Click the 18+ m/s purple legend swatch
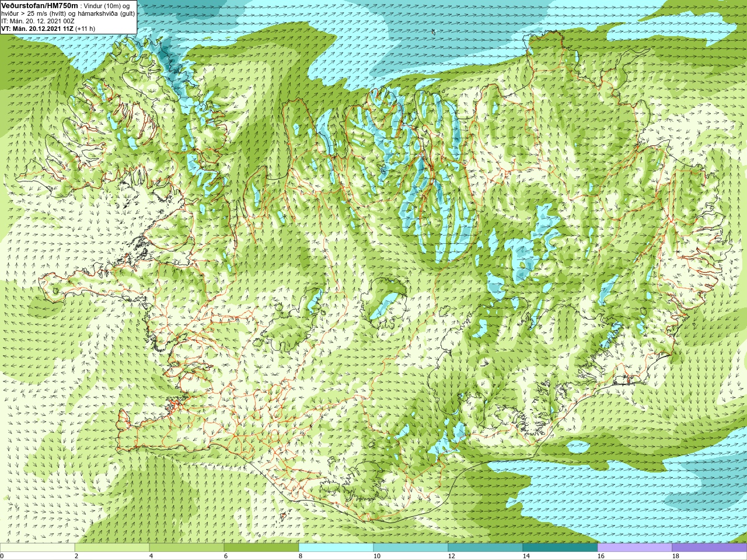This screenshot has height=560, width=747. 710,548
